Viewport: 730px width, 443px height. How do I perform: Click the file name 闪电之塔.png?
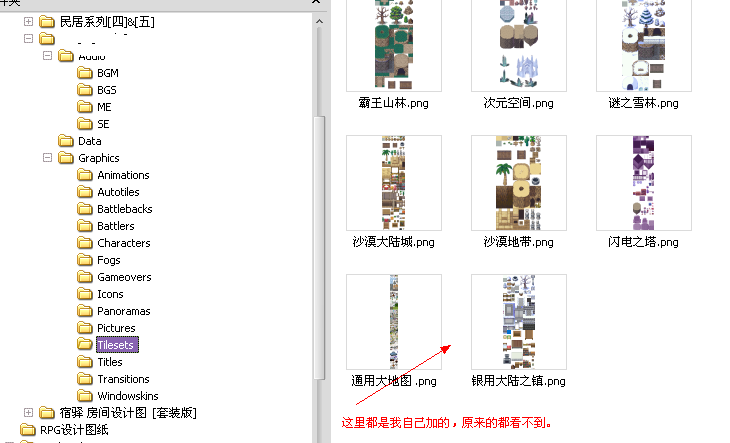tap(643, 242)
